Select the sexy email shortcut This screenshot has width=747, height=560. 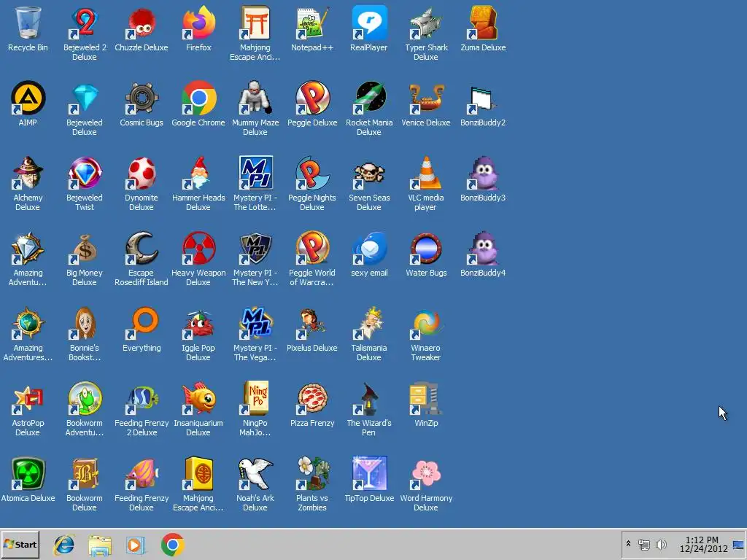pos(368,248)
